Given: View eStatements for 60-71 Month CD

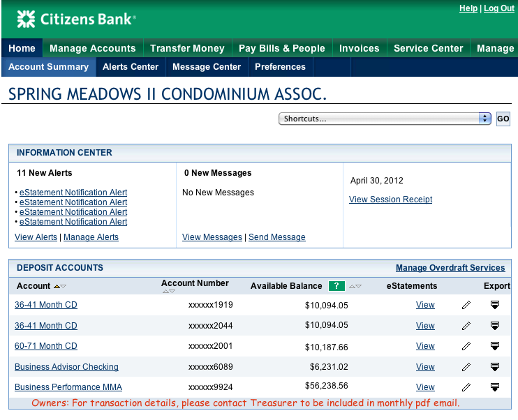Looking at the screenshot, I should point(426,346).
